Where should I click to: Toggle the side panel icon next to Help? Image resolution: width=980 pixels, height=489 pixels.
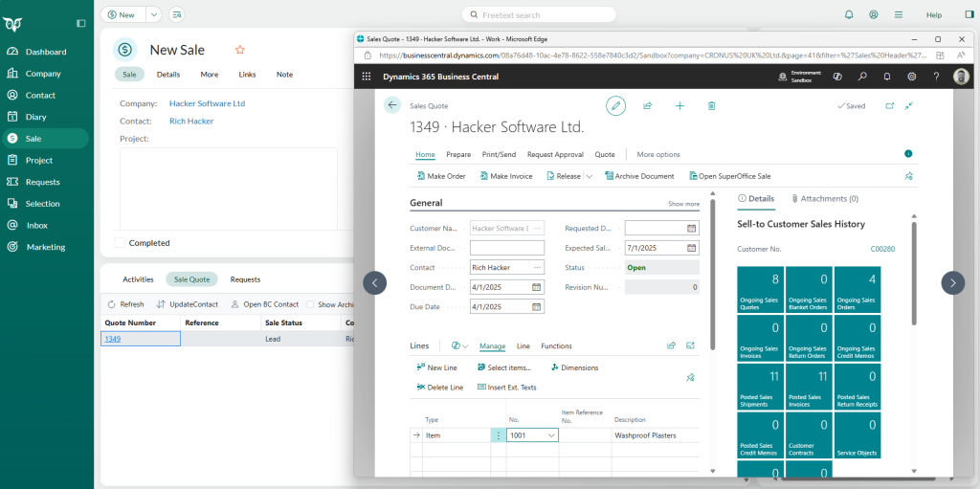(x=969, y=14)
